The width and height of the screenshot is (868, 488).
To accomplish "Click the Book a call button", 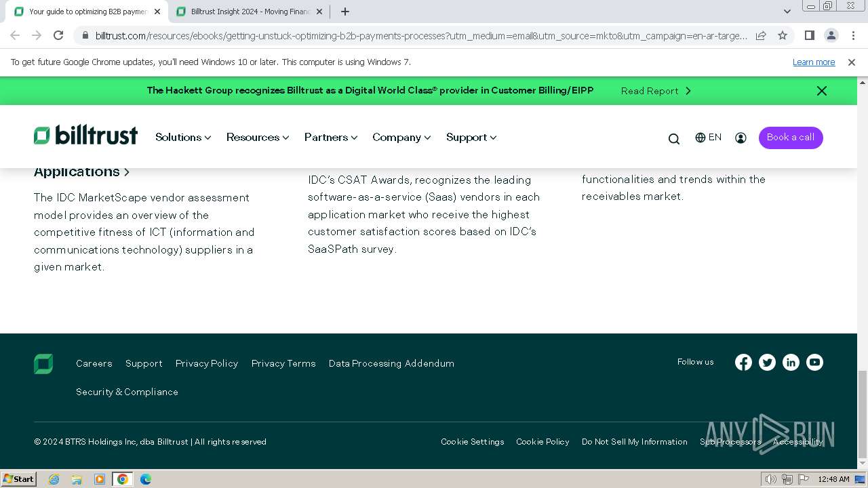I will [x=791, y=138].
